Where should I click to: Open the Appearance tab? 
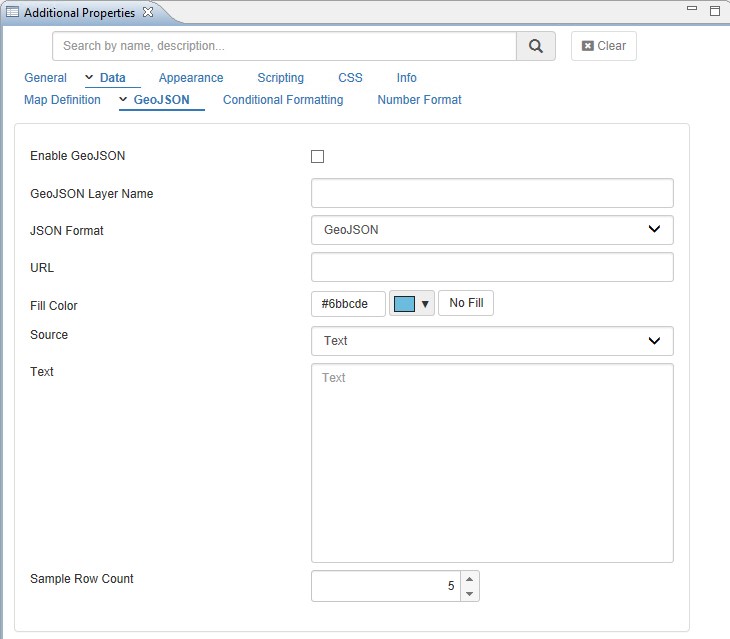tap(191, 78)
